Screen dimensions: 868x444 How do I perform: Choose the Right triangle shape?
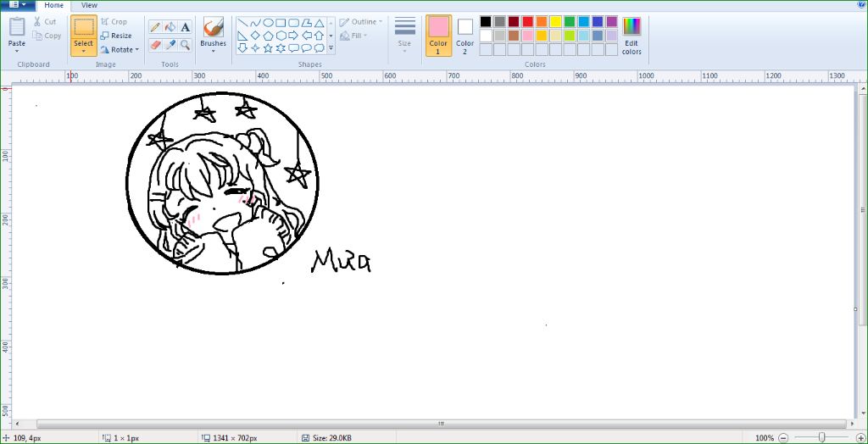pyautogui.click(x=242, y=36)
